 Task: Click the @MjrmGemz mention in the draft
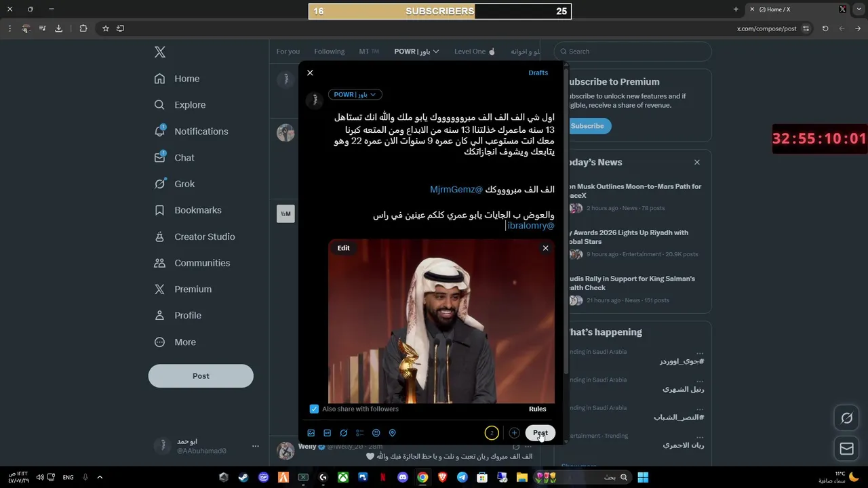click(456, 190)
